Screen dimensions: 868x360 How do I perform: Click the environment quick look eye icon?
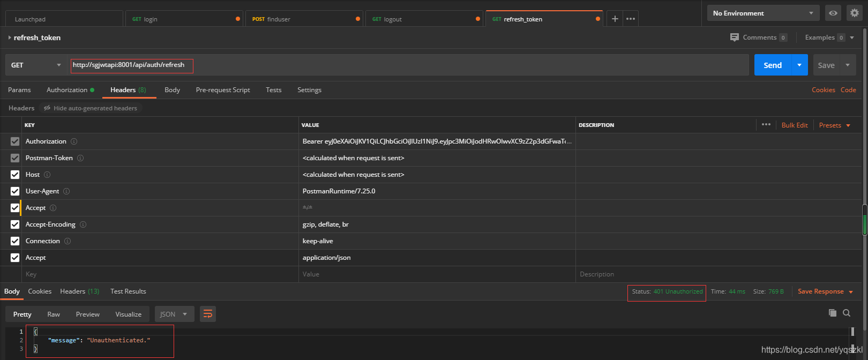point(833,13)
